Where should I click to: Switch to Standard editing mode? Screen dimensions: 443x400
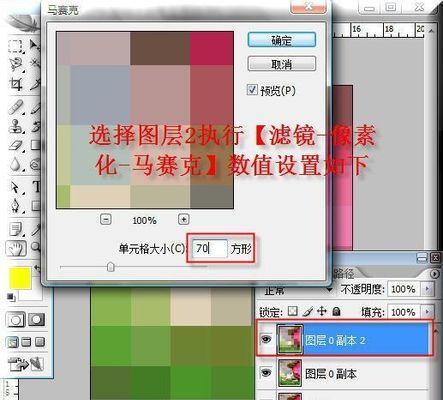[x=15, y=320]
